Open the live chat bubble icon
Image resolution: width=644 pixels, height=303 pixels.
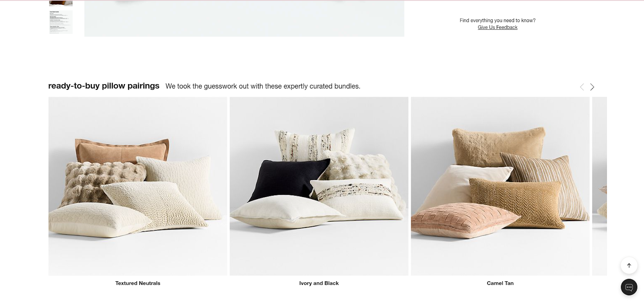point(629,287)
